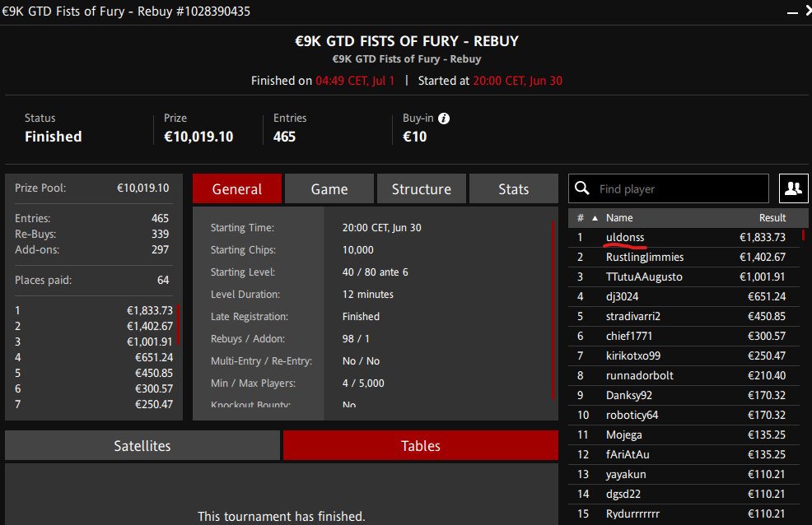Click the payout list scrollbar
This screenshot has height=525, width=812.
178,325
